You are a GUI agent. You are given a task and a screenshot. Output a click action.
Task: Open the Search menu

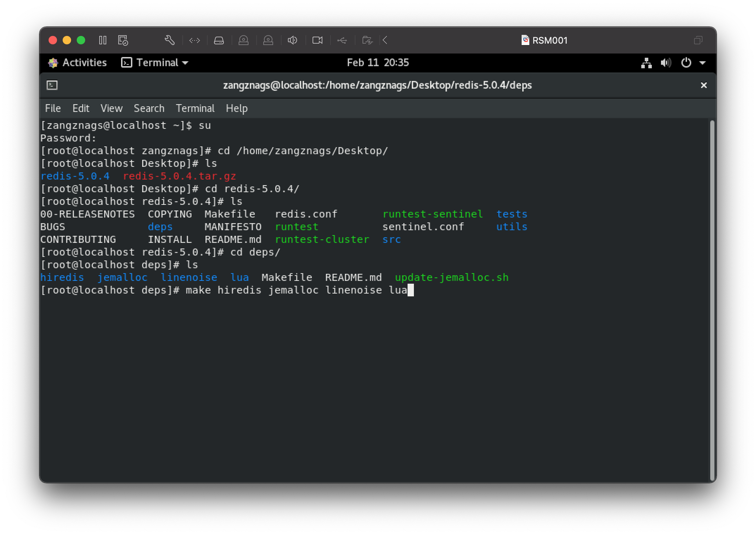(149, 108)
